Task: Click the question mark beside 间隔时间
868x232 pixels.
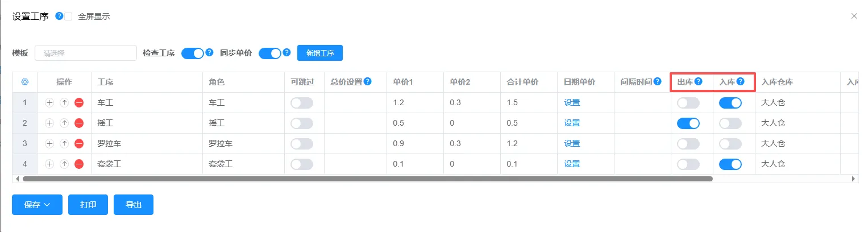Action: point(658,81)
